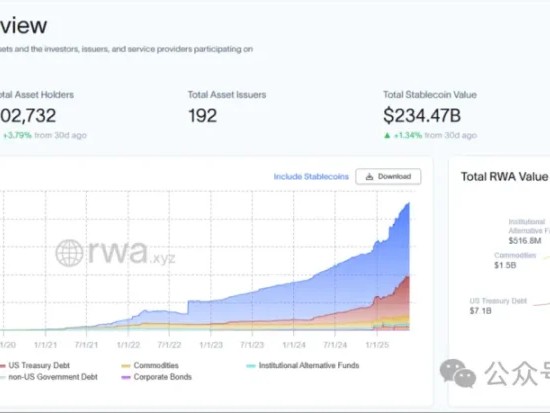
Task: Click the 7/1/21 axis label
Action: [86, 345]
